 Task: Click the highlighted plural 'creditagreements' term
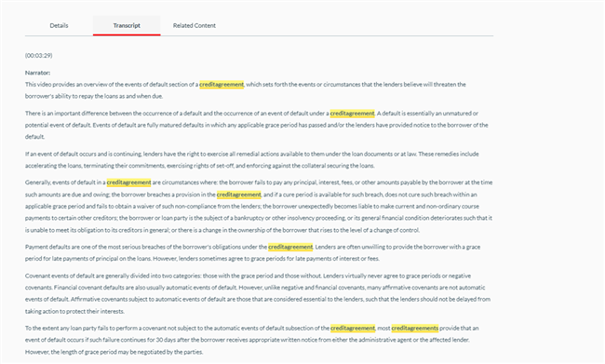(415, 328)
